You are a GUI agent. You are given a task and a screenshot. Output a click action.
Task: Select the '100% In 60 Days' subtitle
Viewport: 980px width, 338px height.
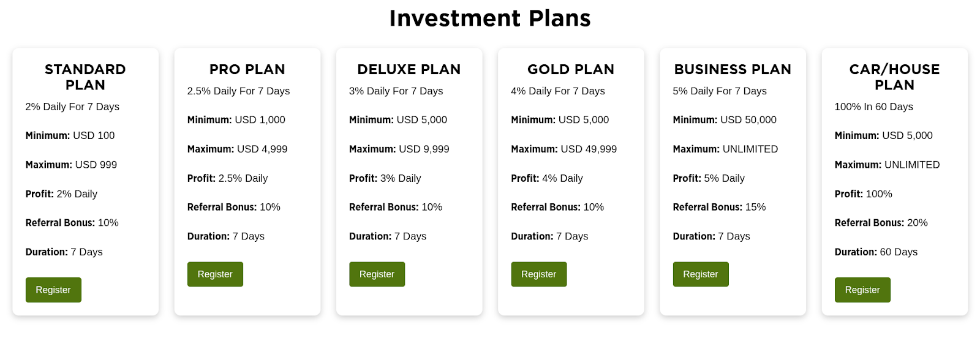(873, 107)
